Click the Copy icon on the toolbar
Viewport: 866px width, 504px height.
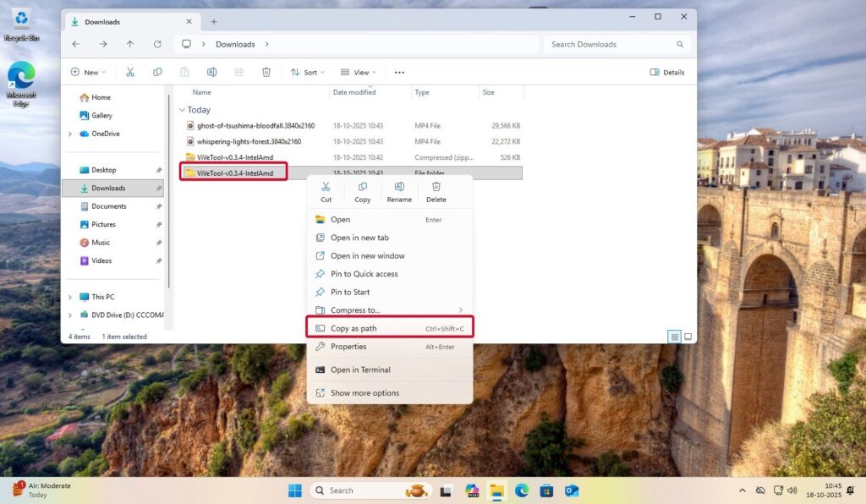pyautogui.click(x=157, y=72)
